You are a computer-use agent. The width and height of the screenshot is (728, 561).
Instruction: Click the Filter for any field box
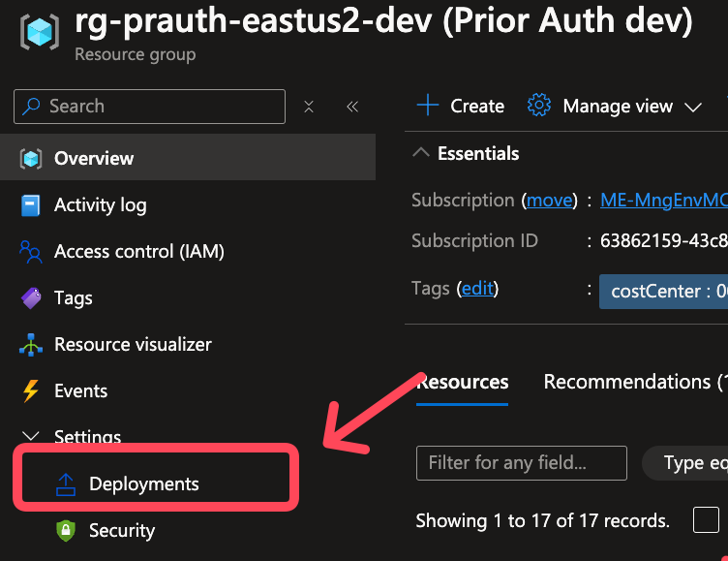click(522, 463)
